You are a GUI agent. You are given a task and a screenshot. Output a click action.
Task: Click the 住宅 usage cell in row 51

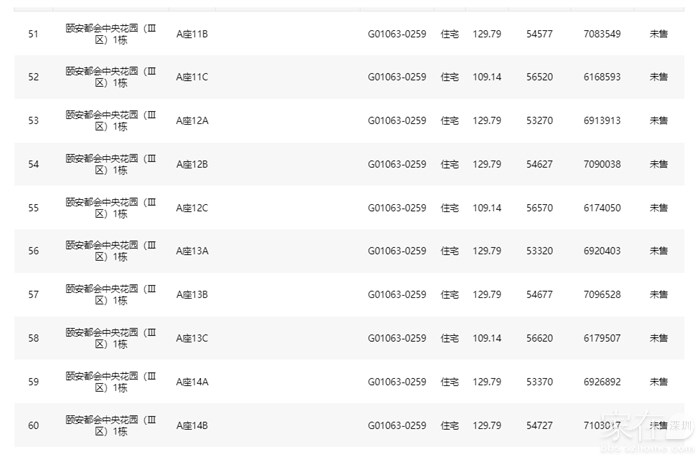(450, 34)
